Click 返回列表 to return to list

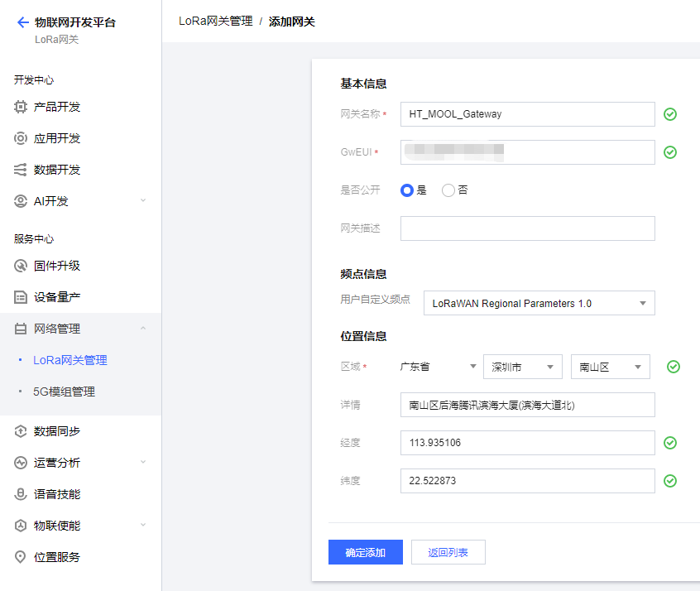click(448, 551)
